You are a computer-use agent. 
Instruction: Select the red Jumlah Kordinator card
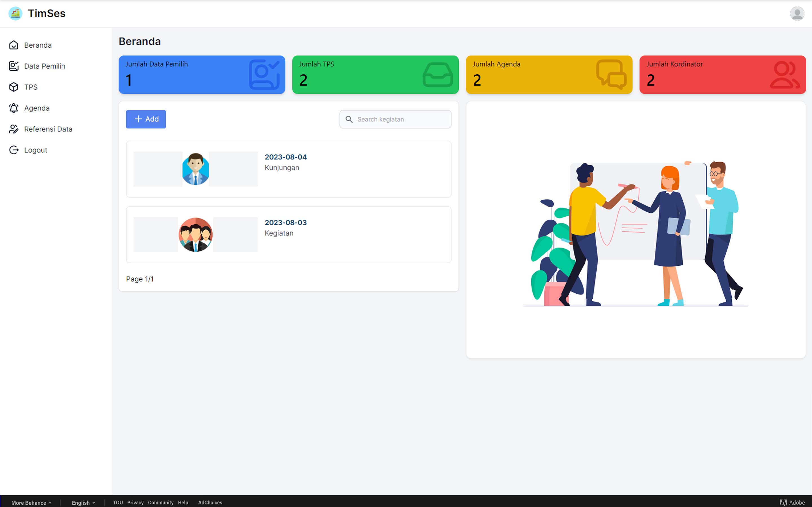(x=722, y=75)
